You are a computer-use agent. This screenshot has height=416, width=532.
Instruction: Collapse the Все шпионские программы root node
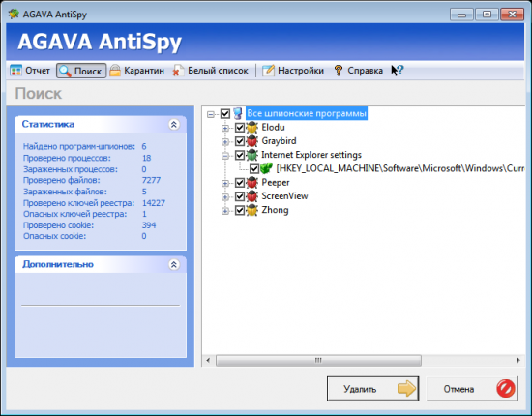pyautogui.click(x=211, y=114)
